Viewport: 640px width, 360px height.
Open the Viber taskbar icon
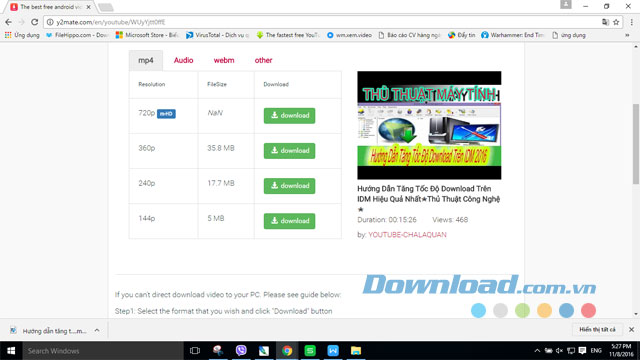pos(241,351)
